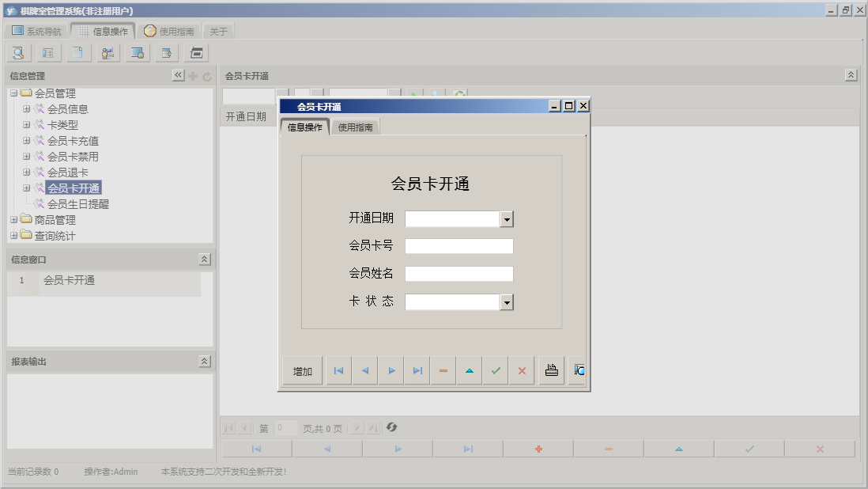868x489 pixels.
Task: Click the user management toolbar icon
Action: 108,53
